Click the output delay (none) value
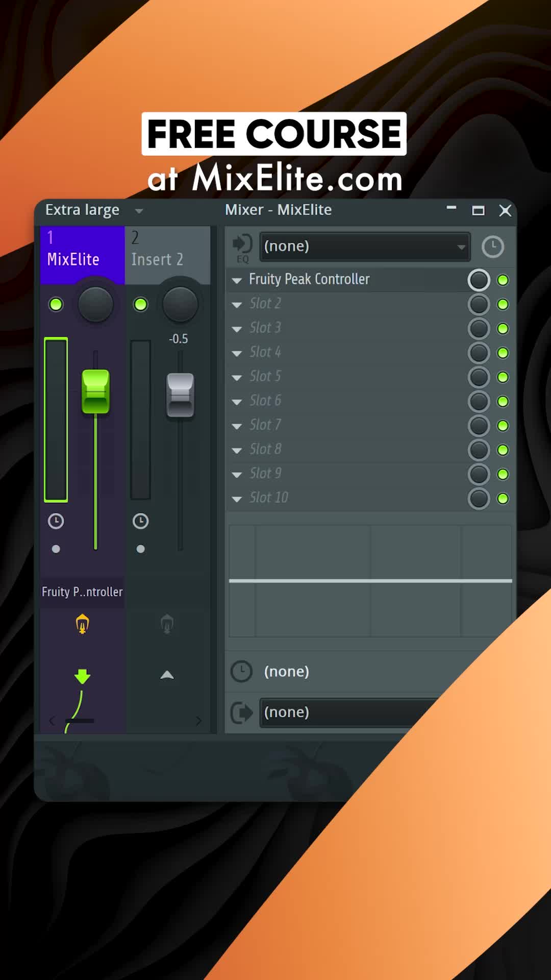This screenshot has width=551, height=980. (286, 672)
